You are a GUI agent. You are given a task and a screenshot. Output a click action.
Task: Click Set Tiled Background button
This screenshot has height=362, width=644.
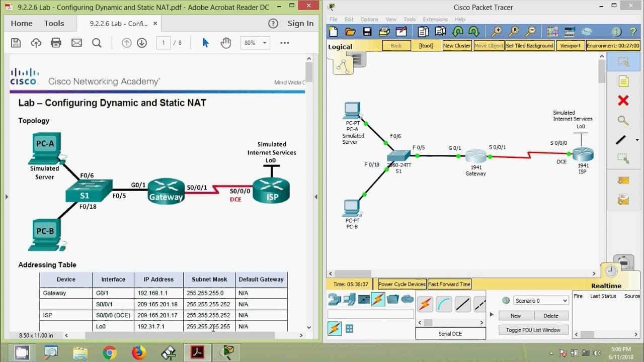[x=530, y=46]
